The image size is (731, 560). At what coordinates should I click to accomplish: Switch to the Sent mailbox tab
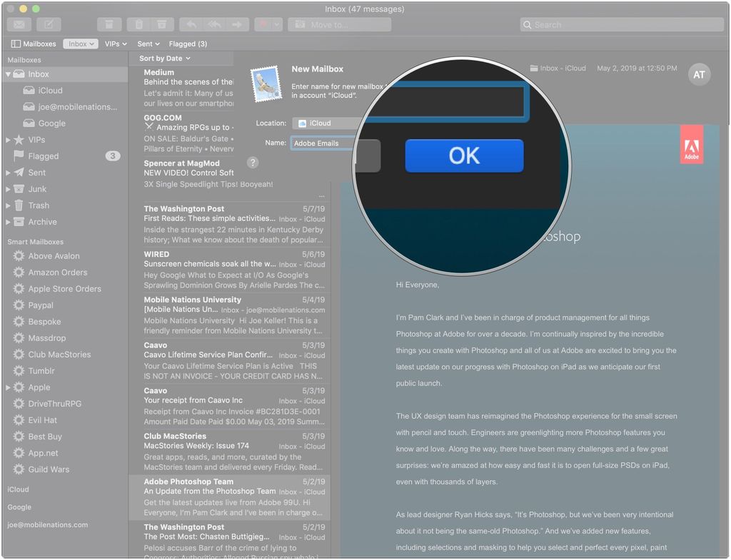pyautogui.click(x=147, y=44)
